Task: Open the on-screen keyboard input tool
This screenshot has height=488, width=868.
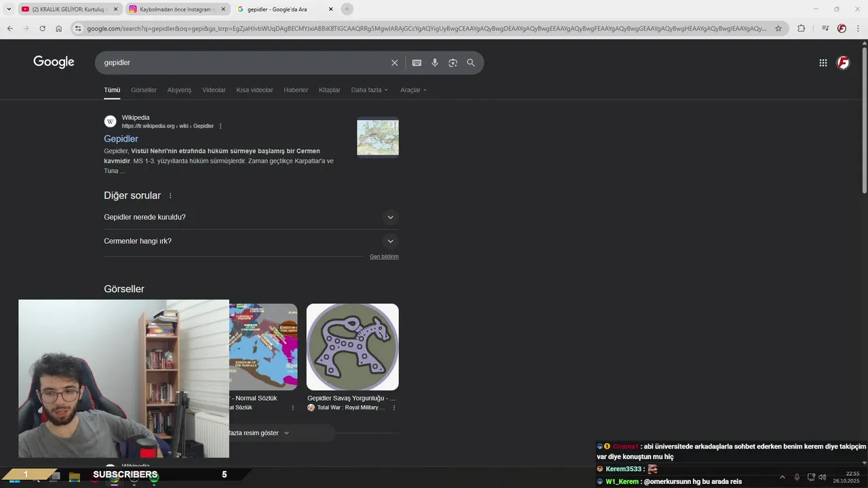Action: 416,62
